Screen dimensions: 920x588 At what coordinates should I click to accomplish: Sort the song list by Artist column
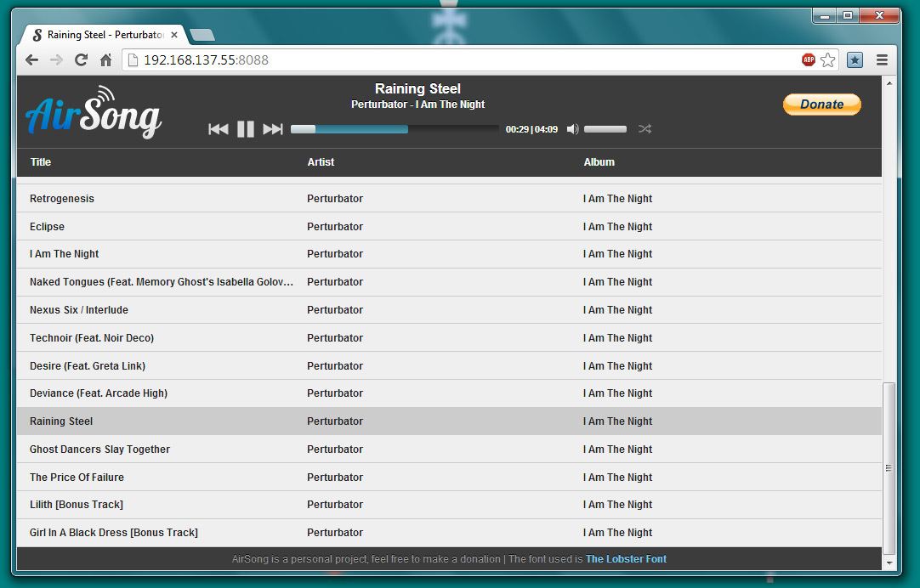[x=321, y=162]
